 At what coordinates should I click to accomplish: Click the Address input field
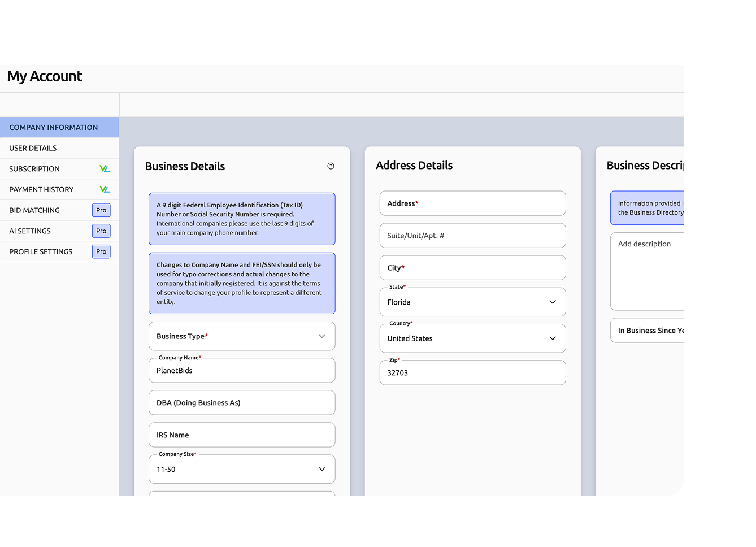pos(472,203)
